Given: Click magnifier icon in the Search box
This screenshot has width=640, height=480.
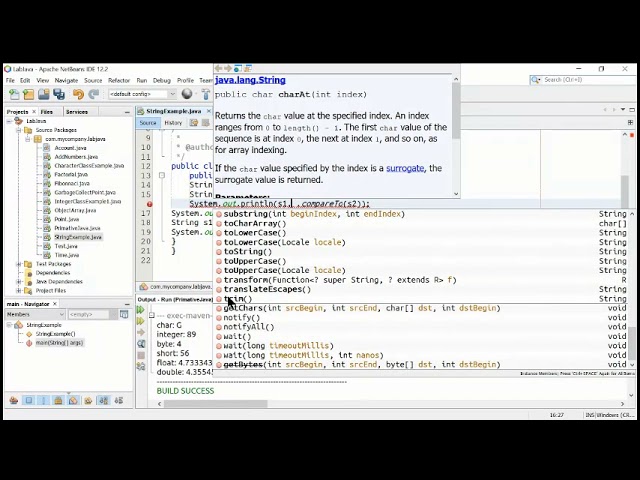Looking at the screenshot, I should 536,80.
